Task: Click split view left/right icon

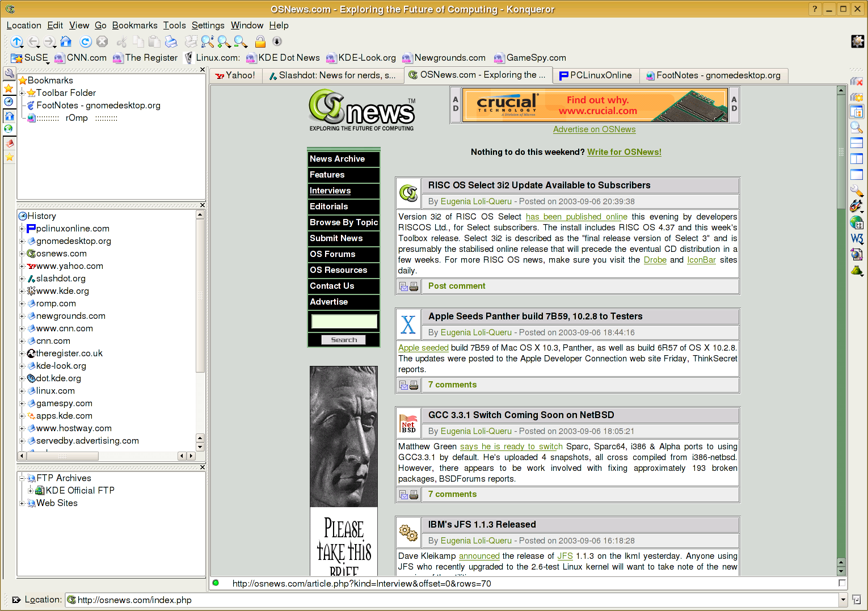Action: [857, 159]
